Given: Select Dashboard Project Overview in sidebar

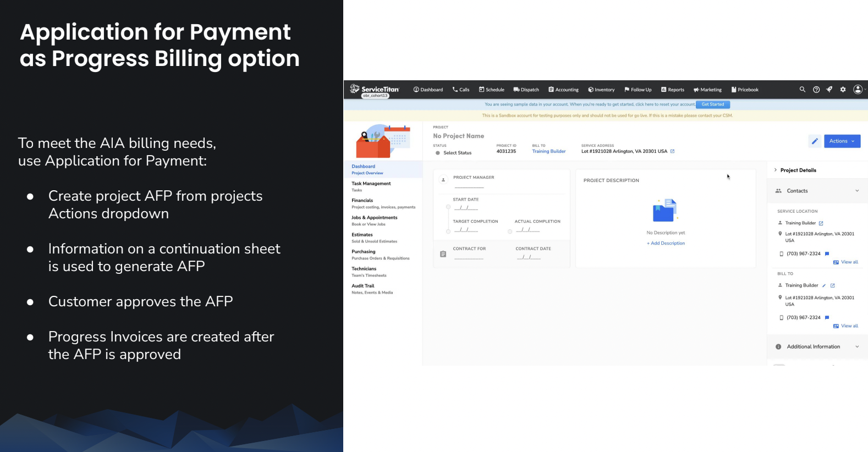Looking at the screenshot, I should point(383,169).
